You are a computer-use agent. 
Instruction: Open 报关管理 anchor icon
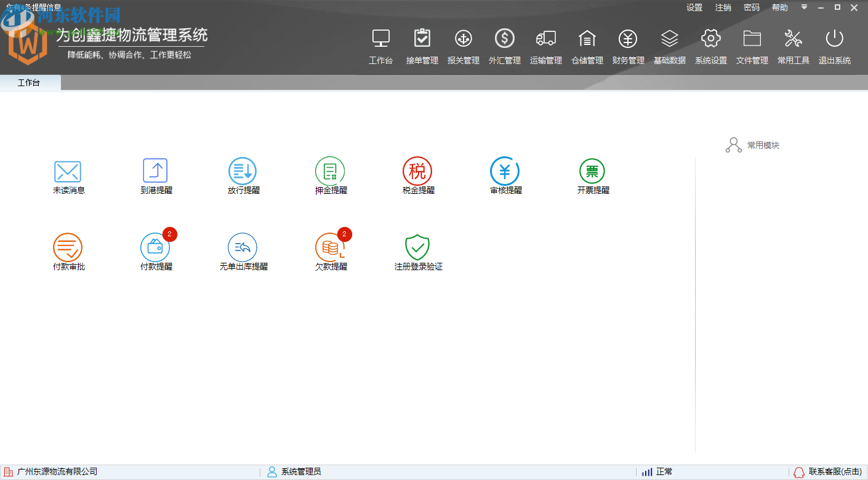(463, 39)
